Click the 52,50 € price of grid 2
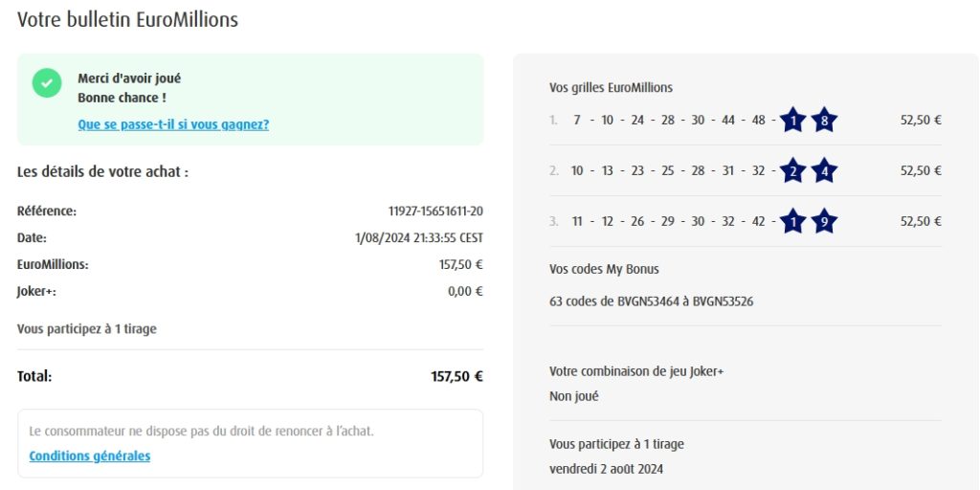The image size is (980, 490). (x=921, y=171)
